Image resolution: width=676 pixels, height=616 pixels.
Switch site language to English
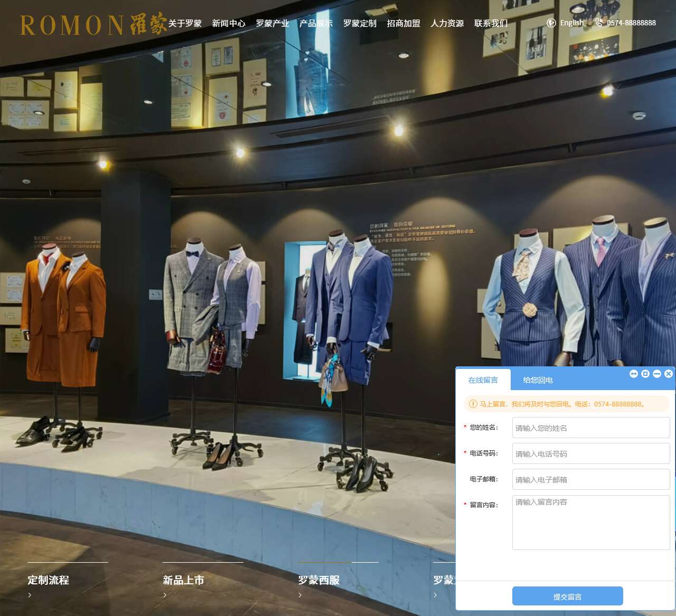571,23
